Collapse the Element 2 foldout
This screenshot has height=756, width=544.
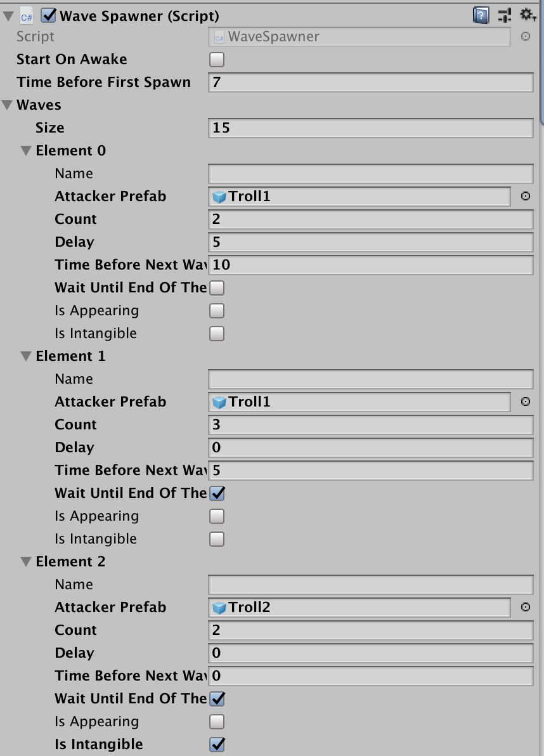pos(26,562)
